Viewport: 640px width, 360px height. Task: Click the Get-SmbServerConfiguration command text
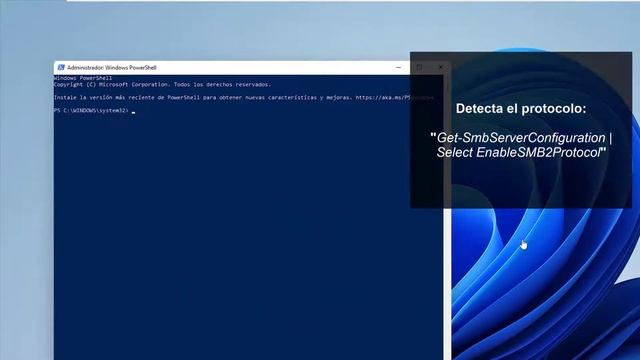coord(521,138)
